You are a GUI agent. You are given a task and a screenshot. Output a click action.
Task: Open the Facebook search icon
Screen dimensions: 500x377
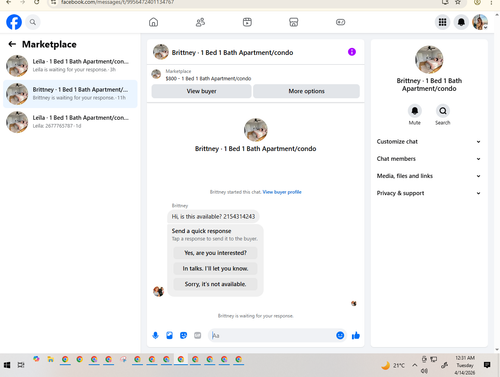pyautogui.click(x=33, y=22)
